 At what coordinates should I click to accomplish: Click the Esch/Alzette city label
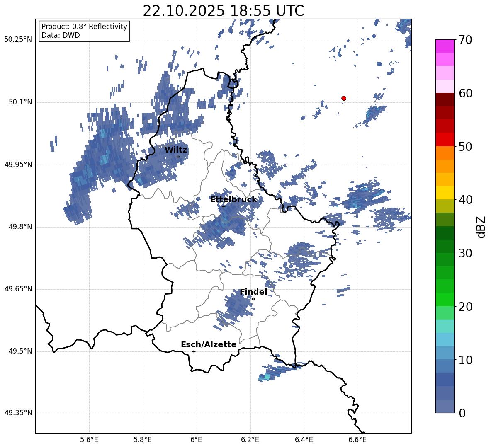[x=209, y=345]
